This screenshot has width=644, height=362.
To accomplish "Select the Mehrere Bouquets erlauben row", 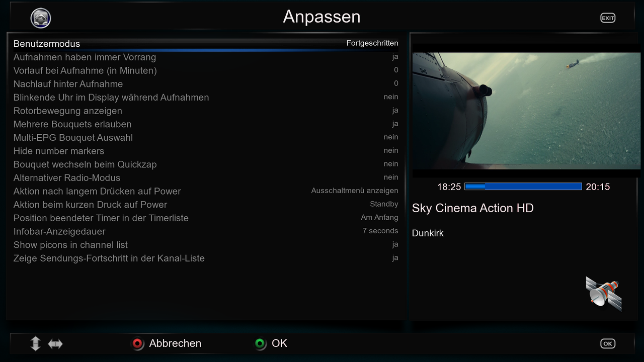I will pos(72,124).
